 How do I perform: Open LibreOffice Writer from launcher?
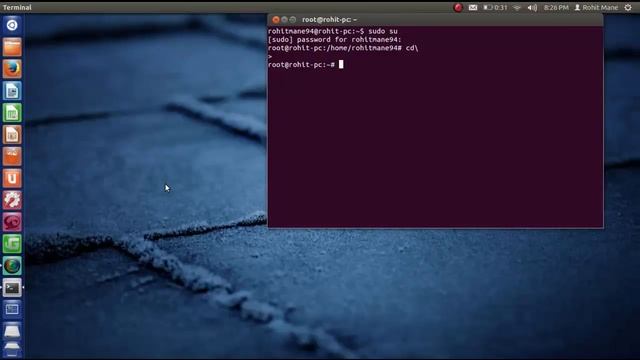(12, 91)
